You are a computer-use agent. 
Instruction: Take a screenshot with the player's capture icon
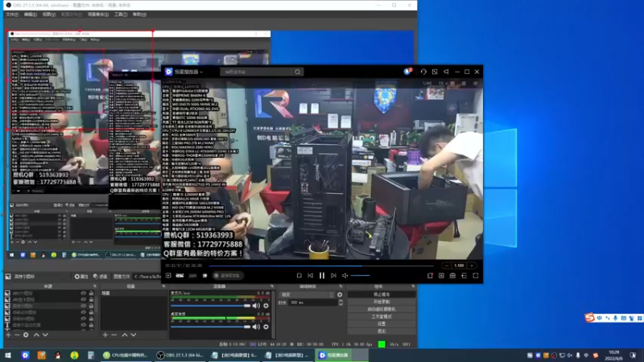[441, 276]
